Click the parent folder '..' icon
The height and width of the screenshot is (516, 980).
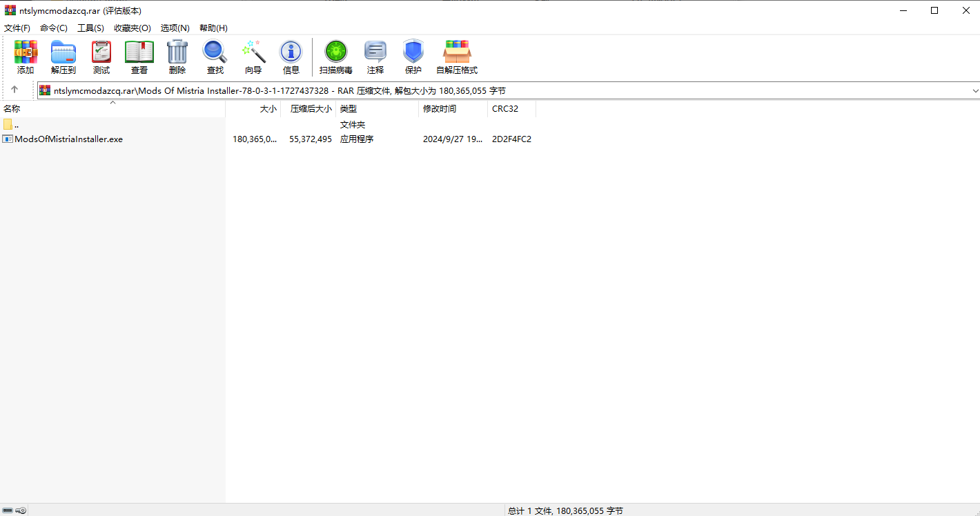coord(8,125)
